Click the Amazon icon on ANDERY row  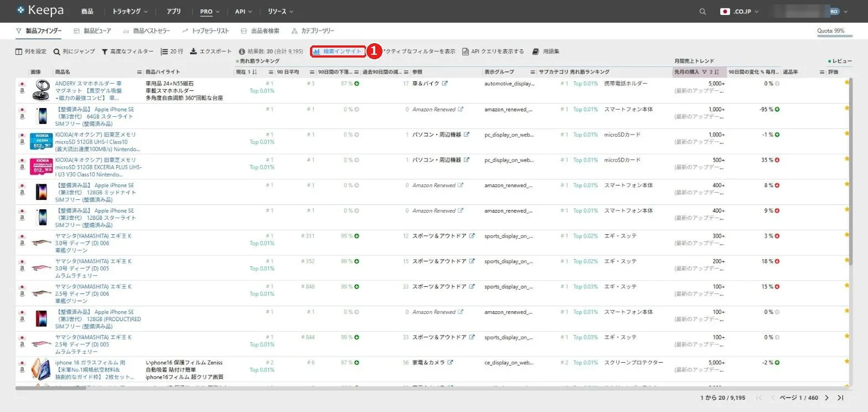pos(22,90)
